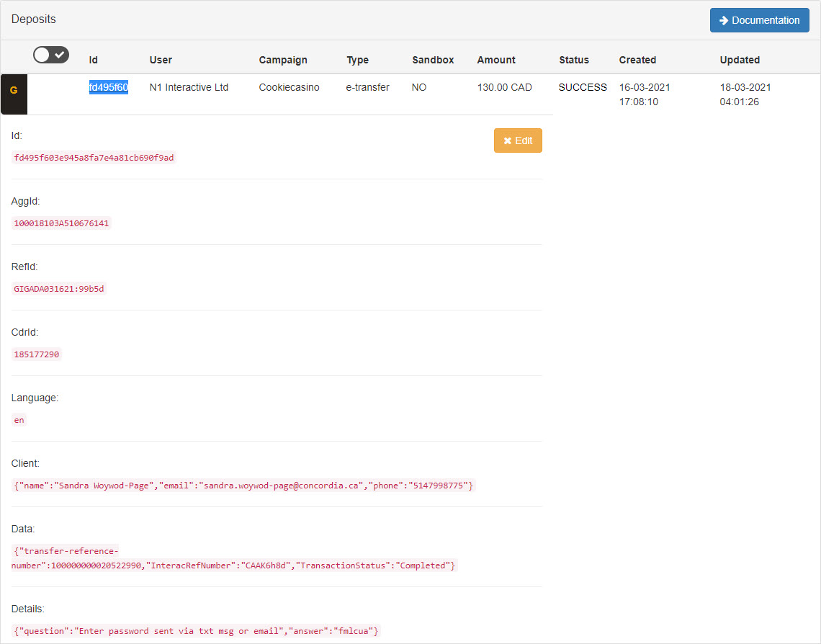Viewport: 821px width, 644px height.
Task: Click the Client: label
Action: point(25,463)
